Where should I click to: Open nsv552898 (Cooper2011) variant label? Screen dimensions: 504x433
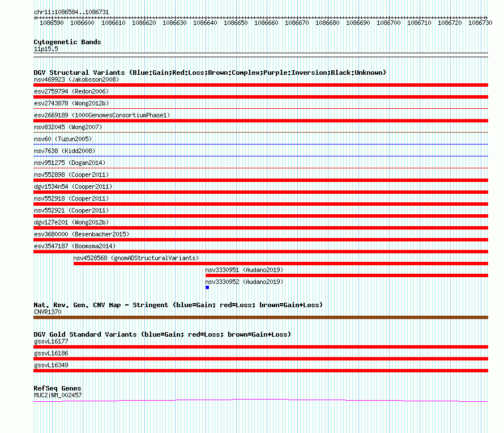coord(71,175)
